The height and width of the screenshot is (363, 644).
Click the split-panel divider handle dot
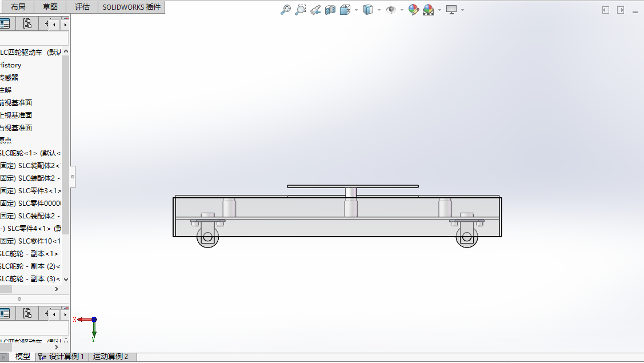click(19, 299)
